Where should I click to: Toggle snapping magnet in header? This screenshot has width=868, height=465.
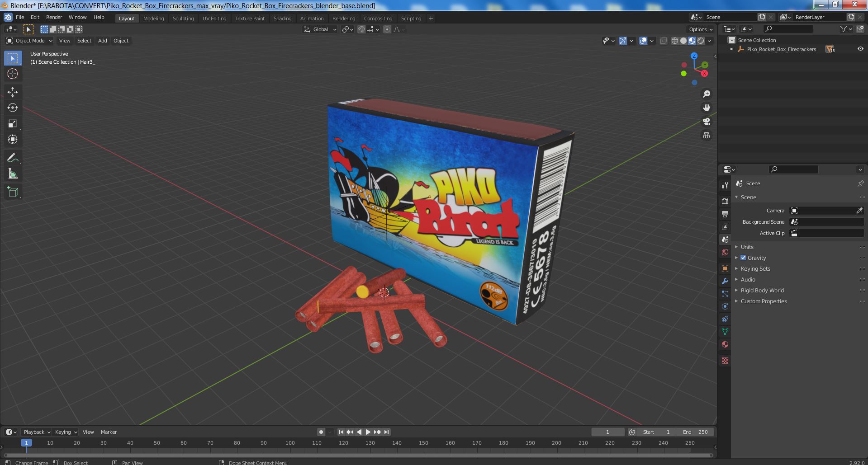pyautogui.click(x=361, y=29)
